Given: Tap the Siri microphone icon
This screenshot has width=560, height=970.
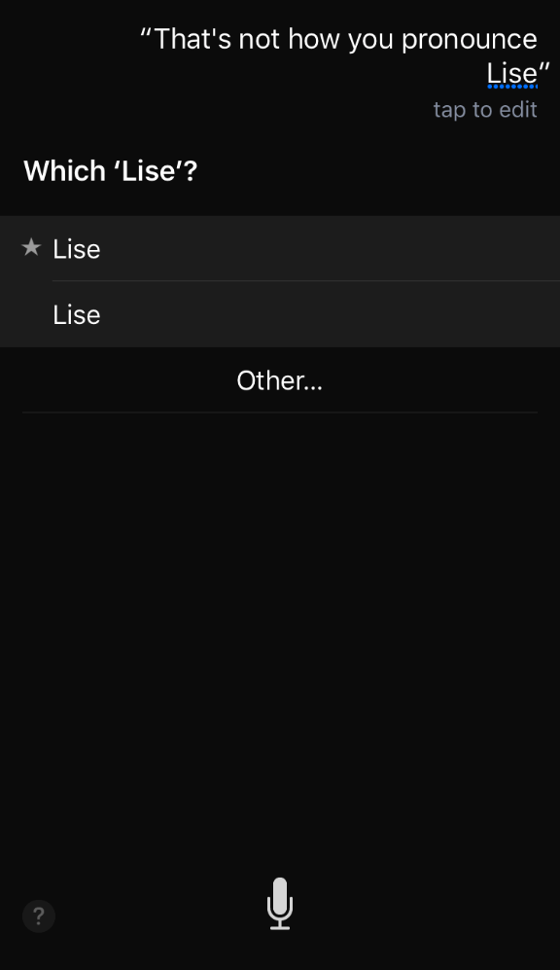Looking at the screenshot, I should pos(280,903).
